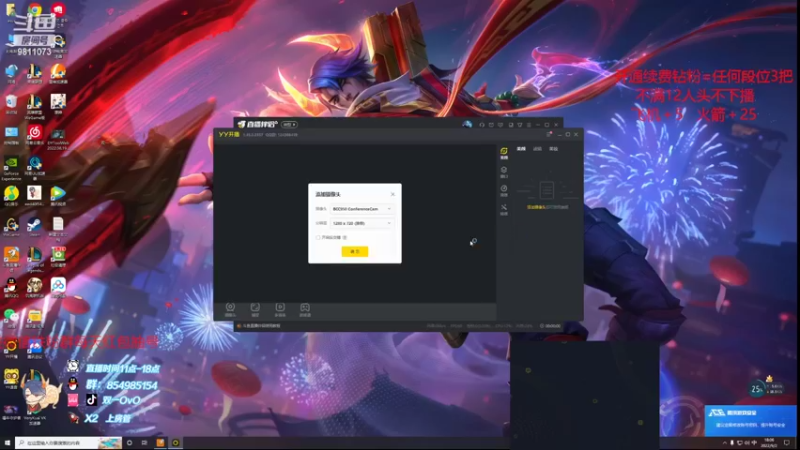Click the taskbar clock and date
Image resolution: width=800 pixels, height=450 pixels.
click(769, 443)
